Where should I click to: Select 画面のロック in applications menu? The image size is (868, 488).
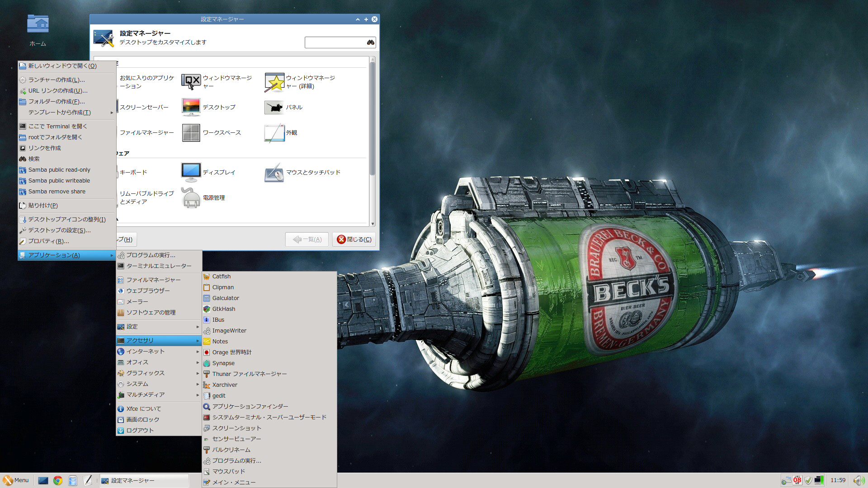(x=159, y=420)
